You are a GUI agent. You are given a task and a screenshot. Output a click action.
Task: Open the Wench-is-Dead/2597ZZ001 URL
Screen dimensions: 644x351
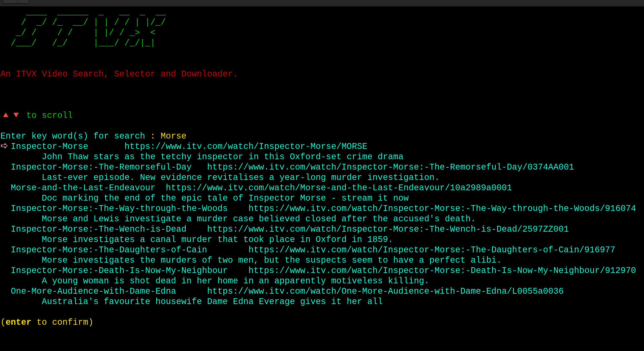tap(388, 229)
